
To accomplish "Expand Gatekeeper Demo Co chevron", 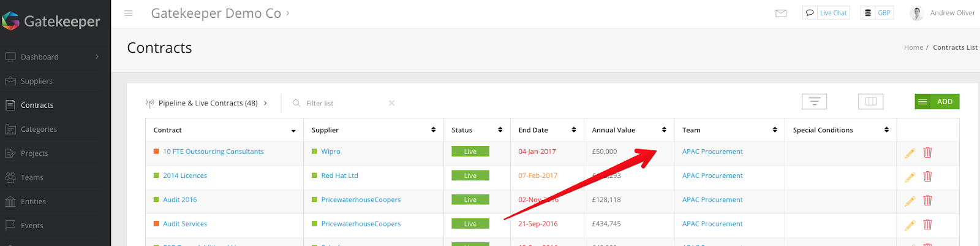I will pyautogui.click(x=288, y=13).
